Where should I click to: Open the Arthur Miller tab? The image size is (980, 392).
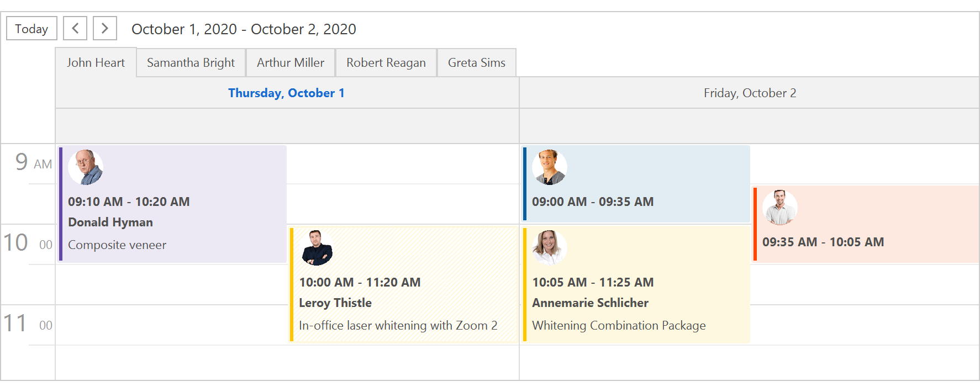291,63
